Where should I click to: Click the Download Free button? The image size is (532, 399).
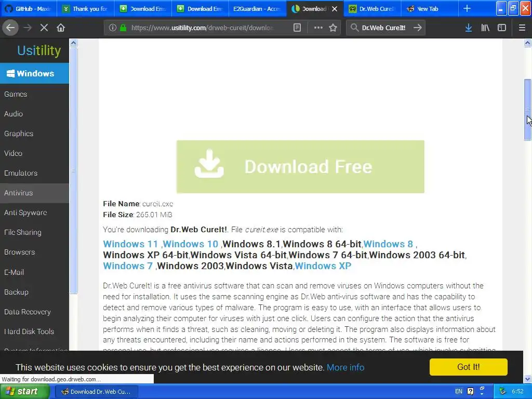point(300,167)
